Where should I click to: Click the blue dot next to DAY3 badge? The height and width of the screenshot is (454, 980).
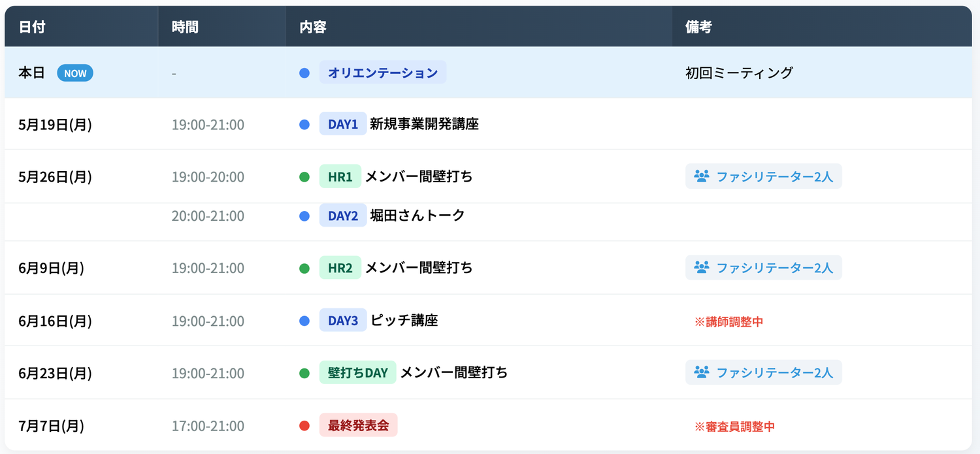pos(304,321)
